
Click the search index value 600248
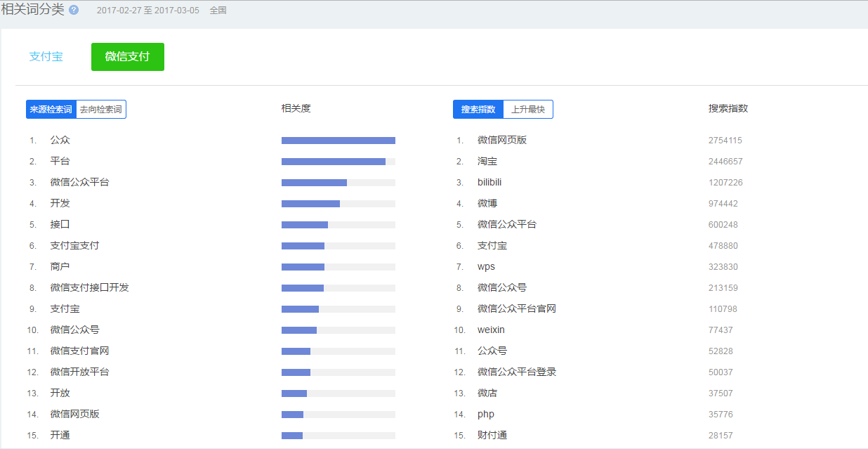pos(723,225)
